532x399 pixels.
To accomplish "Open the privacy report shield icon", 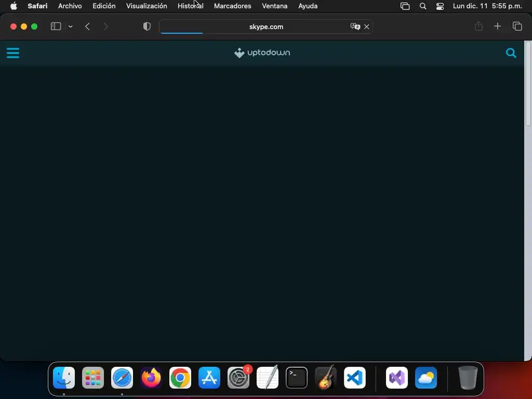I will coord(147,26).
